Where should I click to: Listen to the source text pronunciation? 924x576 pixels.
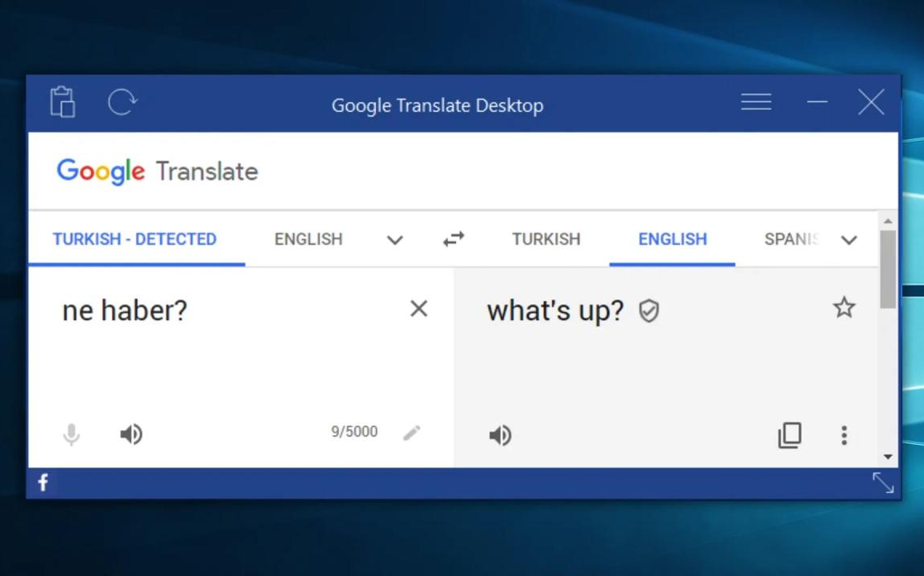[x=131, y=434]
